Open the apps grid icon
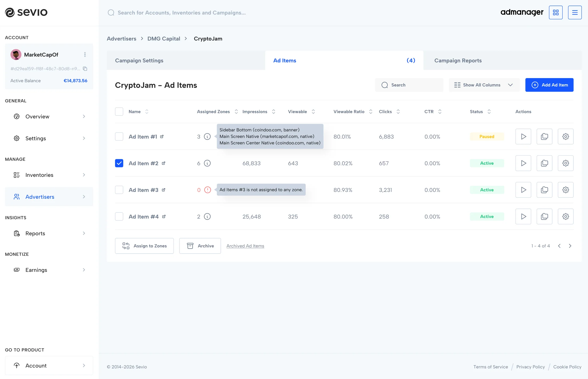The height and width of the screenshot is (379, 588). pos(556,12)
